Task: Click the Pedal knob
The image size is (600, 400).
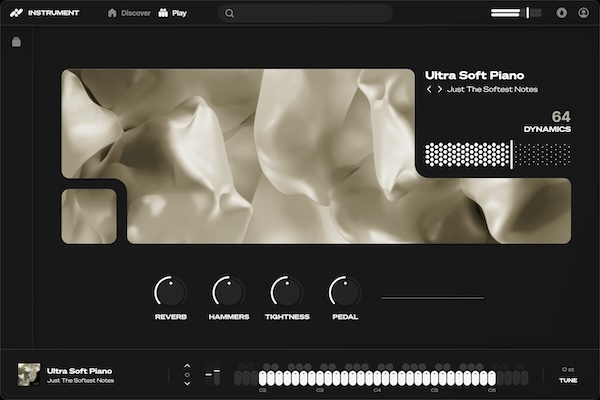Action: click(345, 292)
